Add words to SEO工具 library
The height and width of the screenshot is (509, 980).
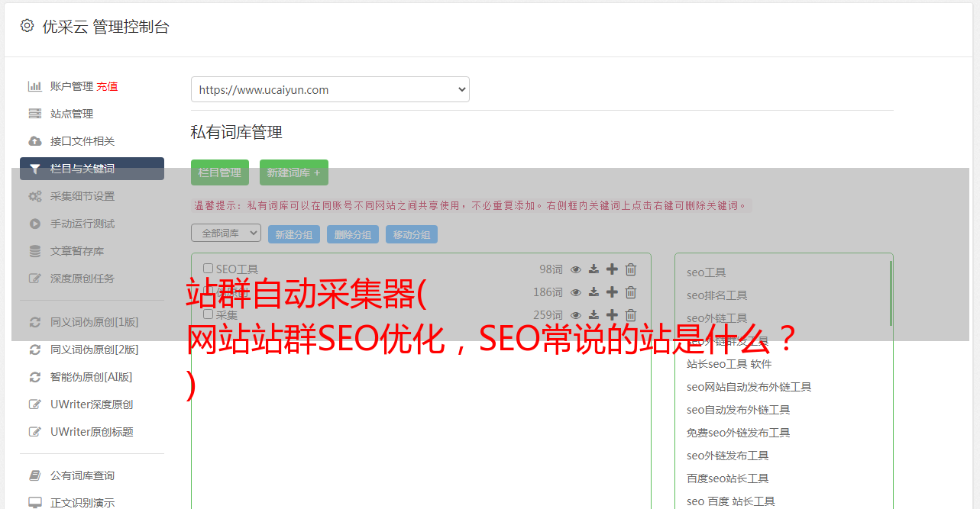[x=612, y=269]
